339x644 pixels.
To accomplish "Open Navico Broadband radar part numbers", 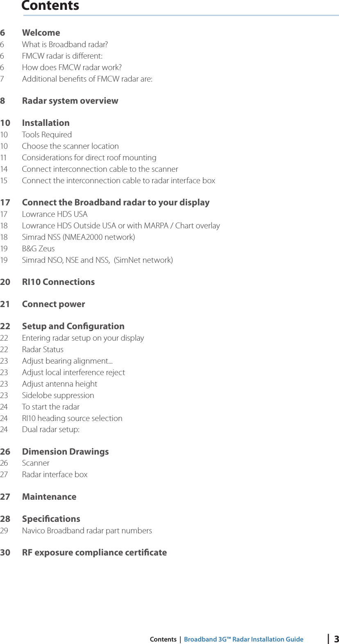I will coord(87,530).
